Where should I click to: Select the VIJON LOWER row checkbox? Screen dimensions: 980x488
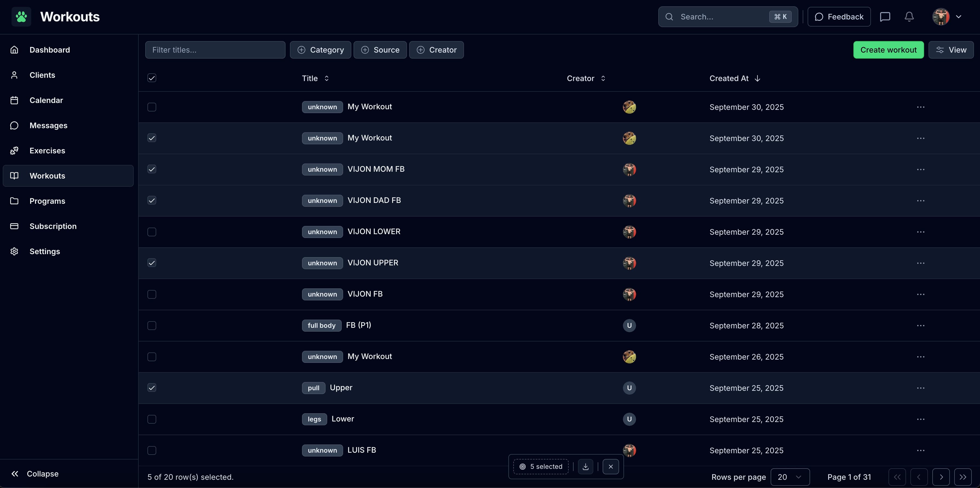152,232
